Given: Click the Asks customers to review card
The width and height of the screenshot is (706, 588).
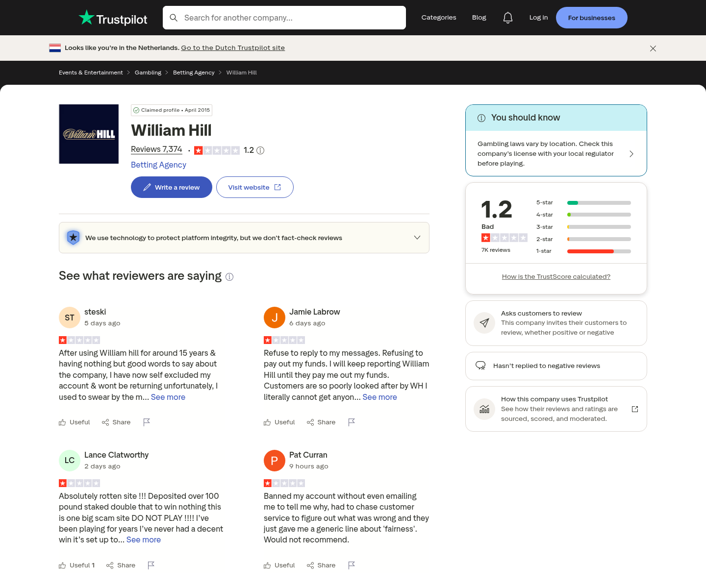Looking at the screenshot, I should tap(556, 323).
